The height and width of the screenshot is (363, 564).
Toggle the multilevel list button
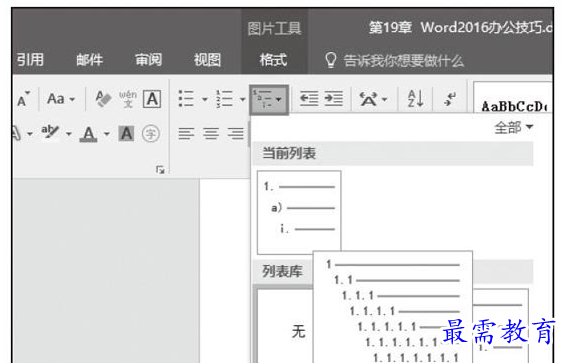coord(269,99)
